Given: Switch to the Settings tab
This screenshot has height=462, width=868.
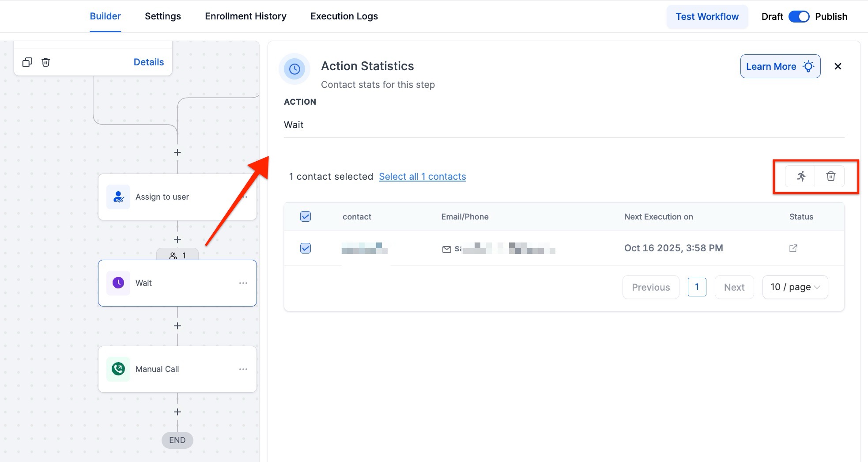Looking at the screenshot, I should (x=163, y=16).
